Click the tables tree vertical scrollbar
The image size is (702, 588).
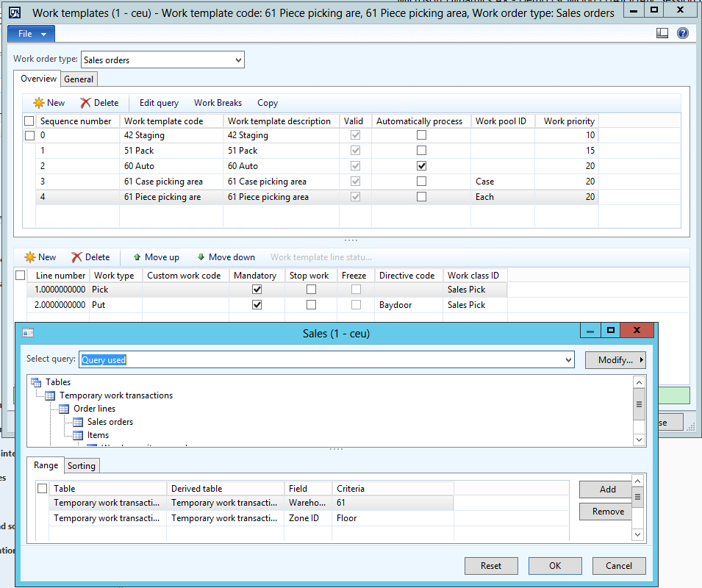tap(639, 404)
